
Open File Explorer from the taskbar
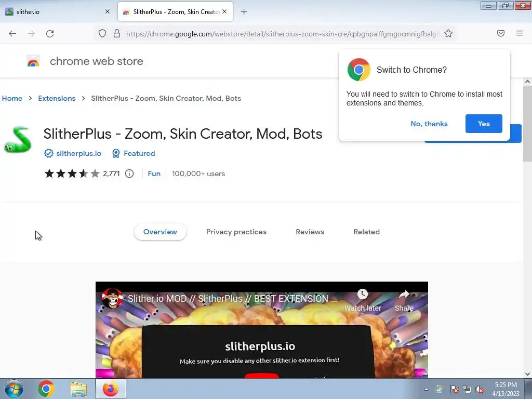point(78,389)
